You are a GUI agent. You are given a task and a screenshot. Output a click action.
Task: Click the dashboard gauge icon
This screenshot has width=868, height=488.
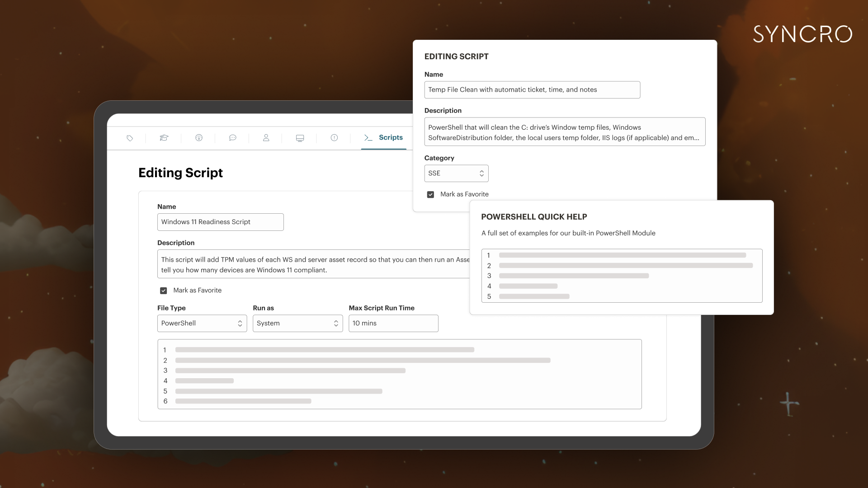199,138
